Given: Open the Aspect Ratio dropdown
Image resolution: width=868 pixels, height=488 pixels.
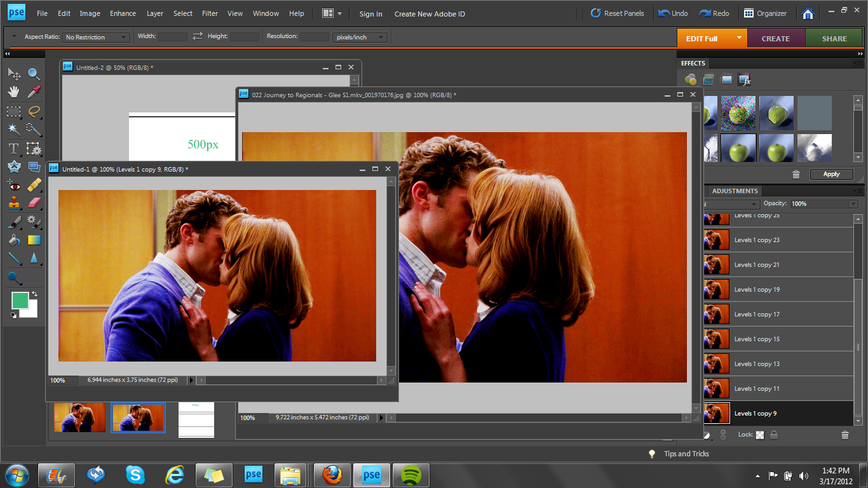Looking at the screenshot, I should pos(97,37).
